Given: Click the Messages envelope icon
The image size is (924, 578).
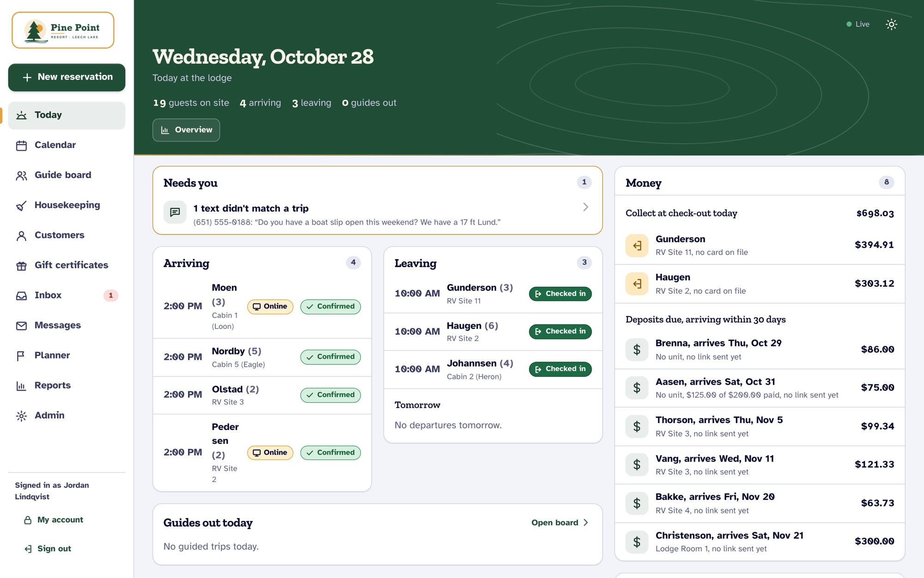Looking at the screenshot, I should click(x=21, y=326).
